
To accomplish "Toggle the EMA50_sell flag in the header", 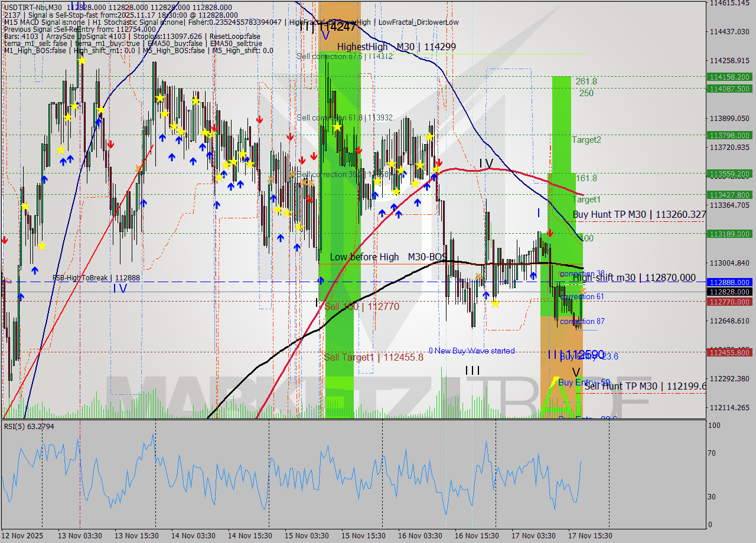I will click(x=236, y=43).
